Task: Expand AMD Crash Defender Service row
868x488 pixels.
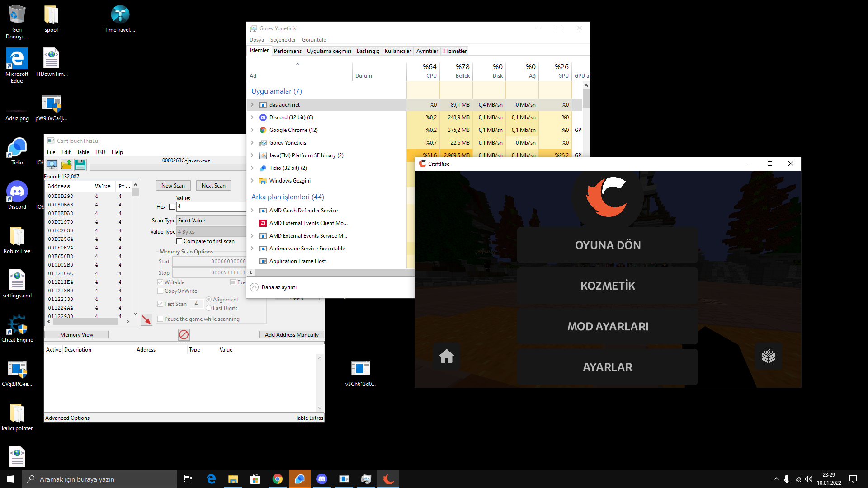Action: [x=252, y=211]
